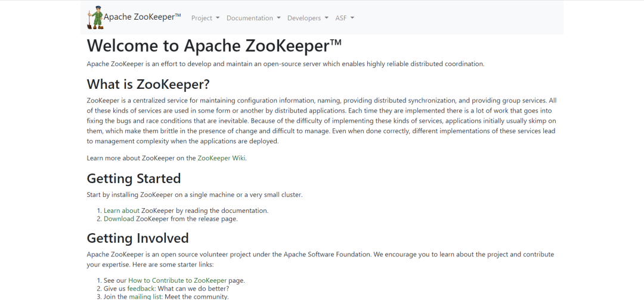Open the Apache ZooKeeper home brand link
Screen dimensions: 644x300
click(x=134, y=18)
